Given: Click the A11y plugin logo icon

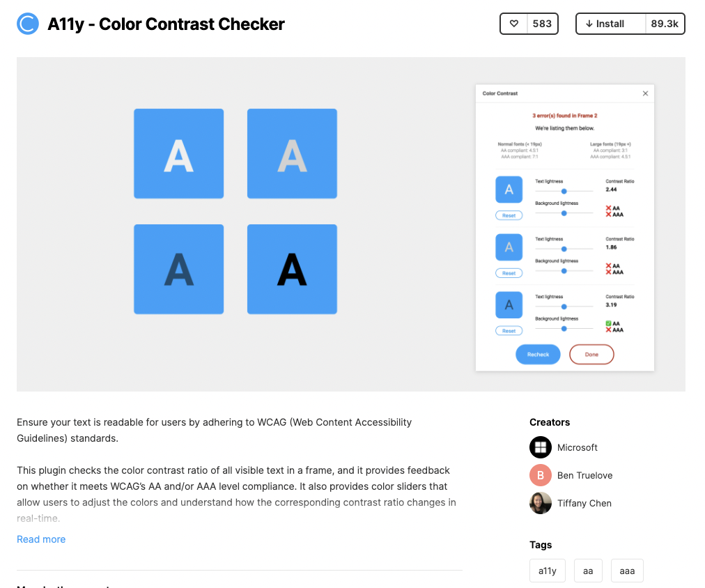Looking at the screenshot, I should [x=28, y=24].
